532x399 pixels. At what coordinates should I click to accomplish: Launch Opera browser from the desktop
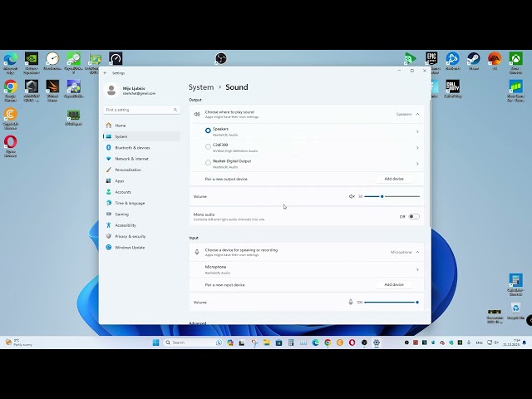(x=11, y=146)
